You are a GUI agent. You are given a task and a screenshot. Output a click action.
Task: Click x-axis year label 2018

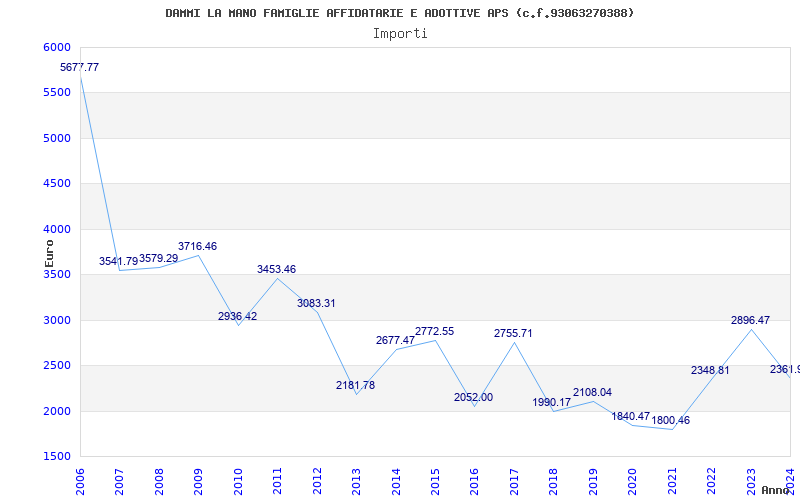pyautogui.click(x=554, y=481)
